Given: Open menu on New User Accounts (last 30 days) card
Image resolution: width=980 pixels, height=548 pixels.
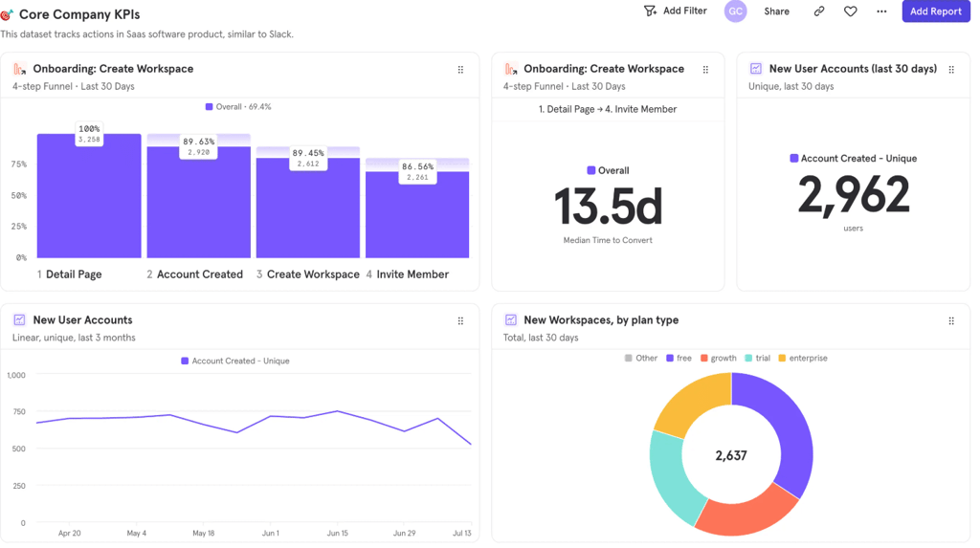Looking at the screenshot, I should coord(951,70).
